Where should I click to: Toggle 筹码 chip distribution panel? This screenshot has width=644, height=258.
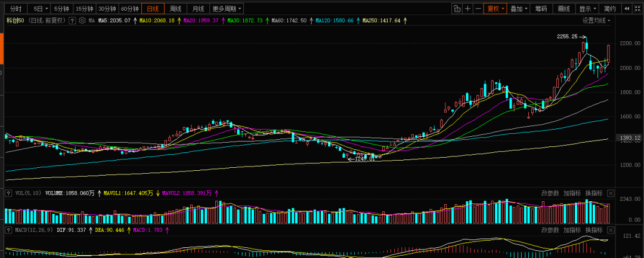point(541,8)
